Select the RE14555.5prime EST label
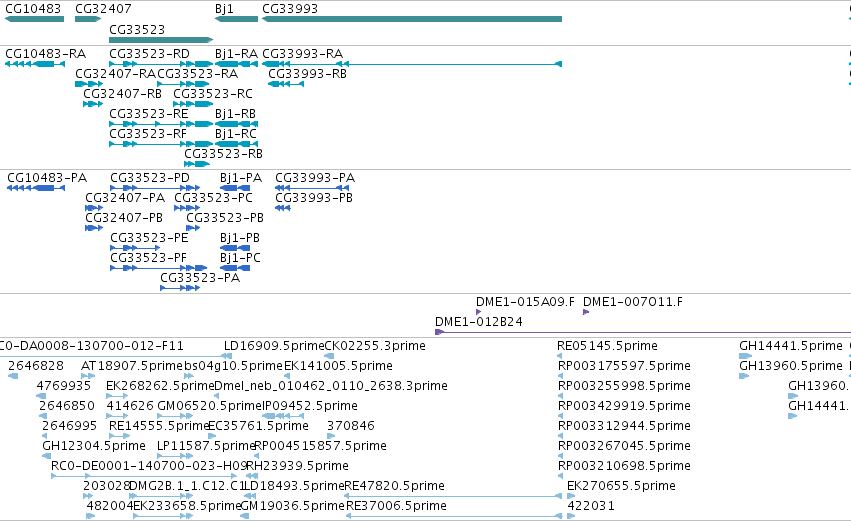 click(159, 427)
